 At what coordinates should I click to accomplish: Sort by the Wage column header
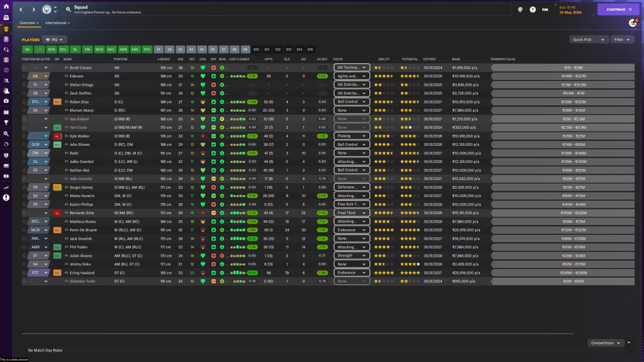point(456,59)
